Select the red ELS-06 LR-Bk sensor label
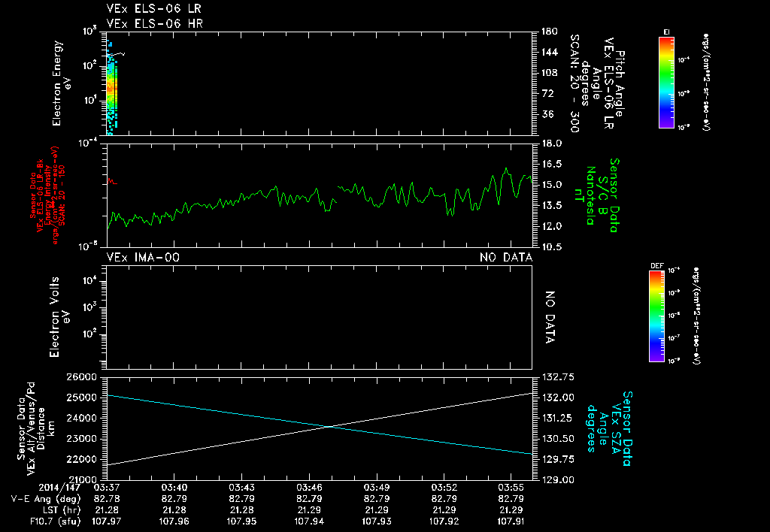770x532 pixels. point(47,195)
